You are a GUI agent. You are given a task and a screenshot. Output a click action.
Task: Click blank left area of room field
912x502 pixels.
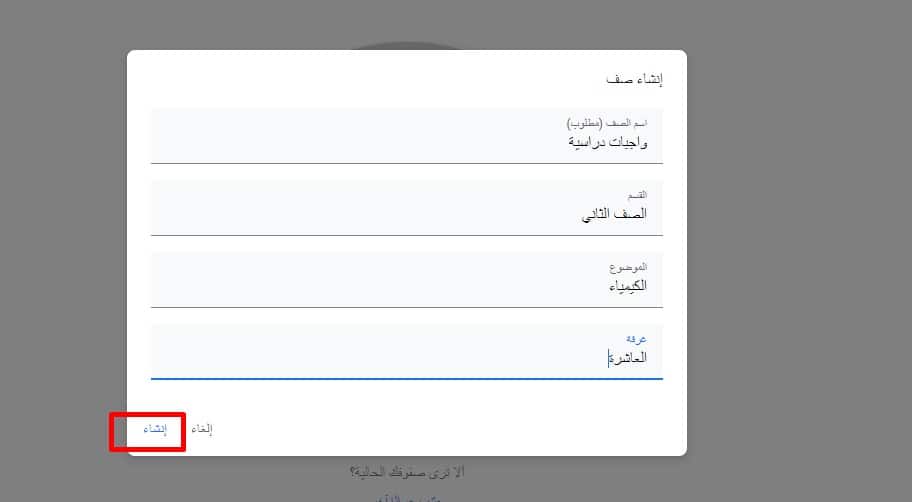click(x=300, y=352)
